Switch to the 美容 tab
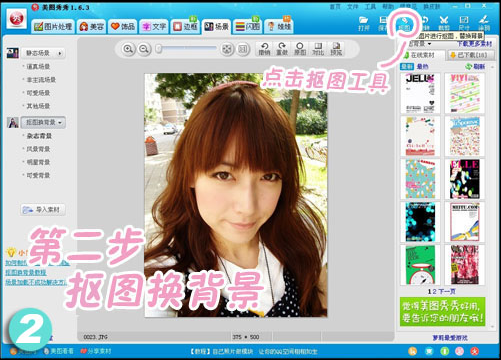This screenshot has height=360, width=501. pyautogui.click(x=92, y=26)
